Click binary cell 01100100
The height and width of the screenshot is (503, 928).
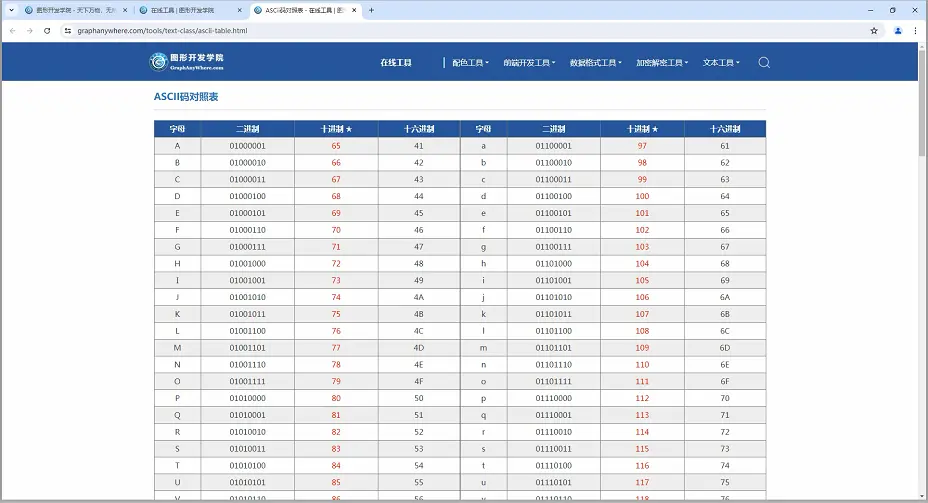click(x=553, y=196)
